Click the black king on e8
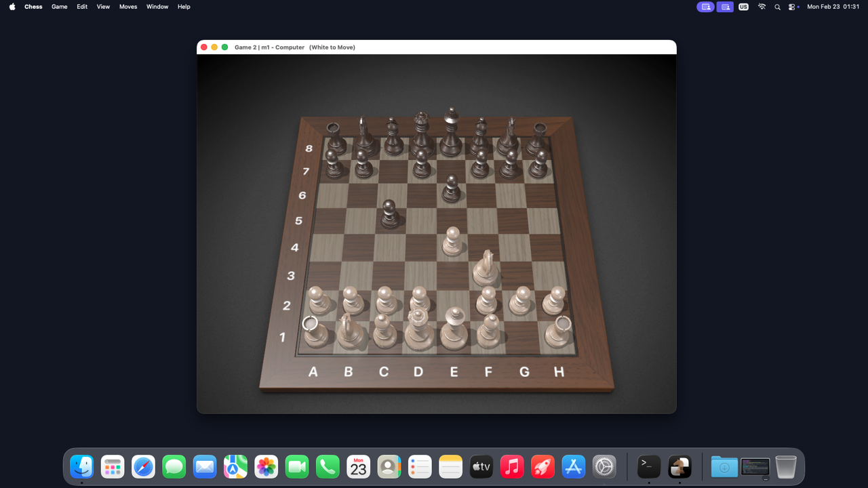 click(450, 136)
